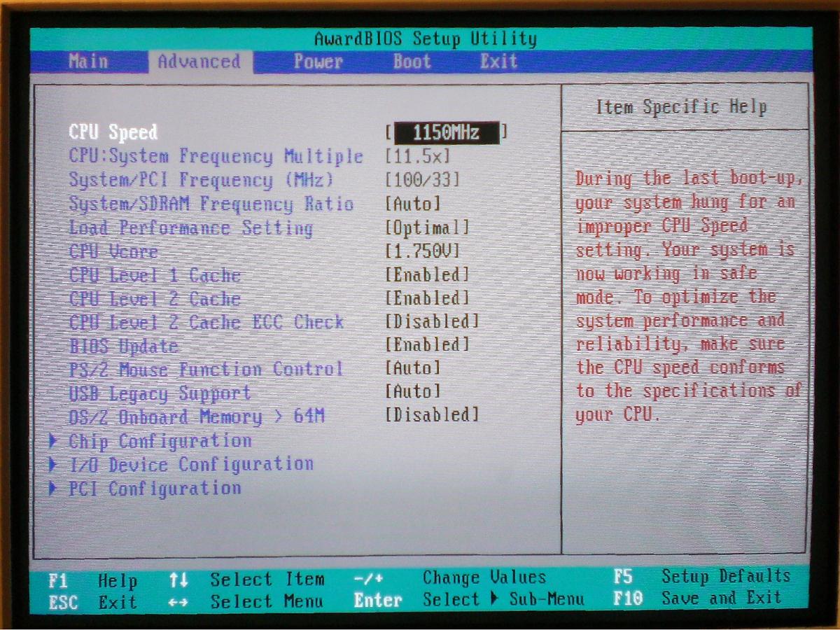Viewport: 840px width, 630px height.
Task: Toggle CPU Level 2 Cache Enabled value
Action: pyautogui.click(x=427, y=299)
